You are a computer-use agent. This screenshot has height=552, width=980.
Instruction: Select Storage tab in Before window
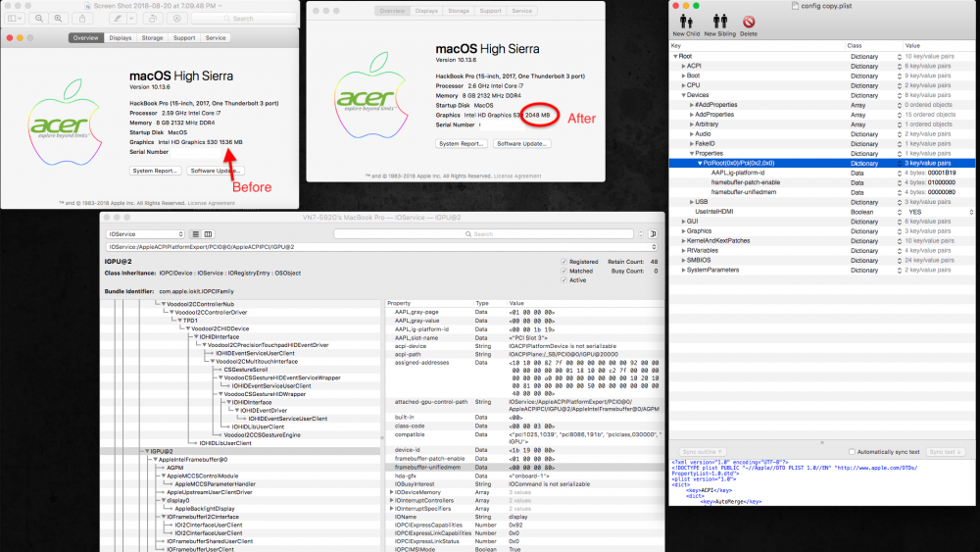(152, 38)
